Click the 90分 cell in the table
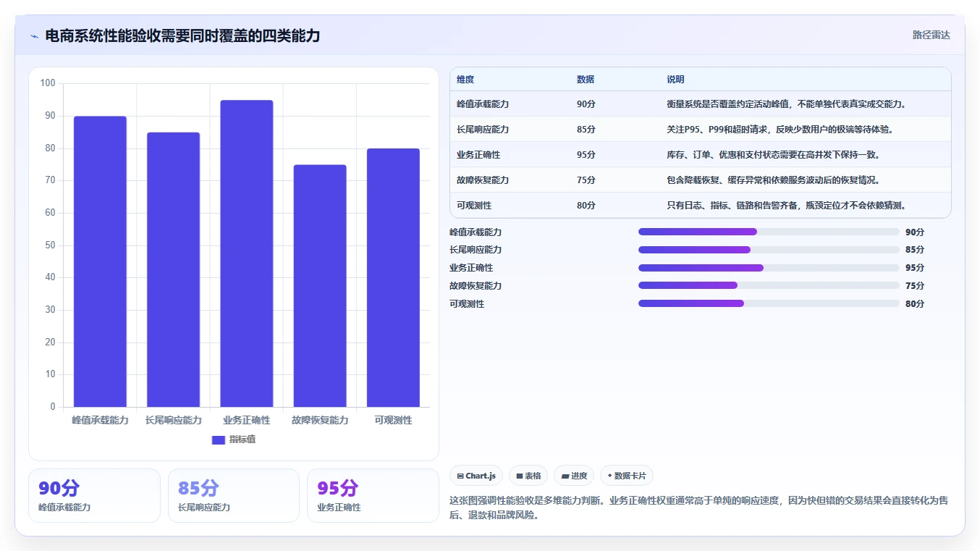Viewport: 980px width, 551px height. 586,104
